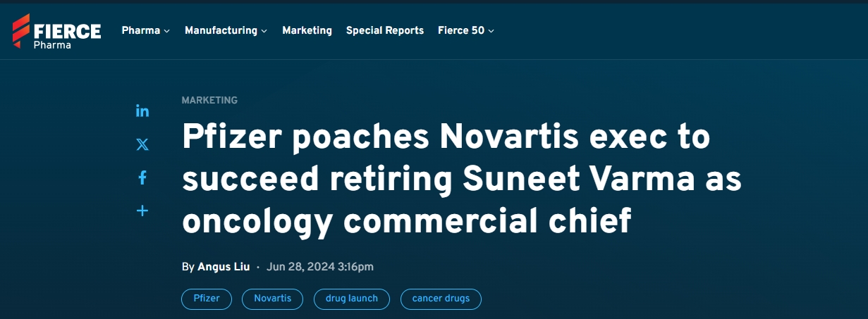868x319 pixels.
Task: Expand the chevron beside Manufacturing menu
Action: 264,31
